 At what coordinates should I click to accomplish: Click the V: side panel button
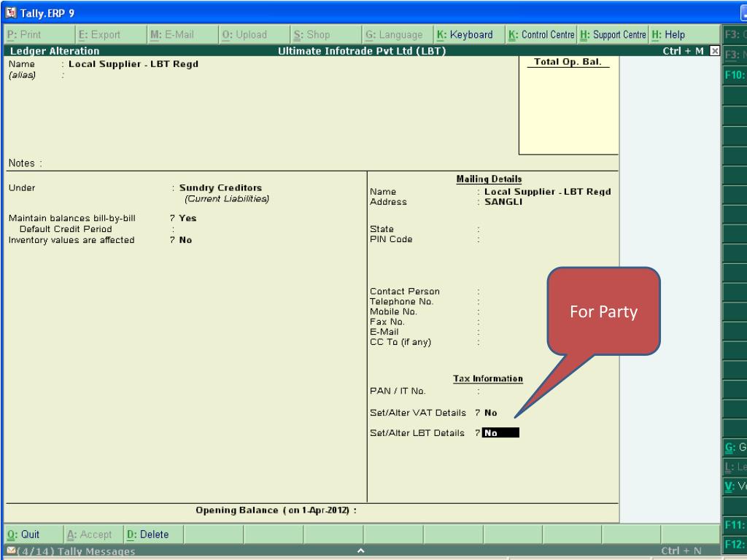pyautogui.click(x=735, y=486)
